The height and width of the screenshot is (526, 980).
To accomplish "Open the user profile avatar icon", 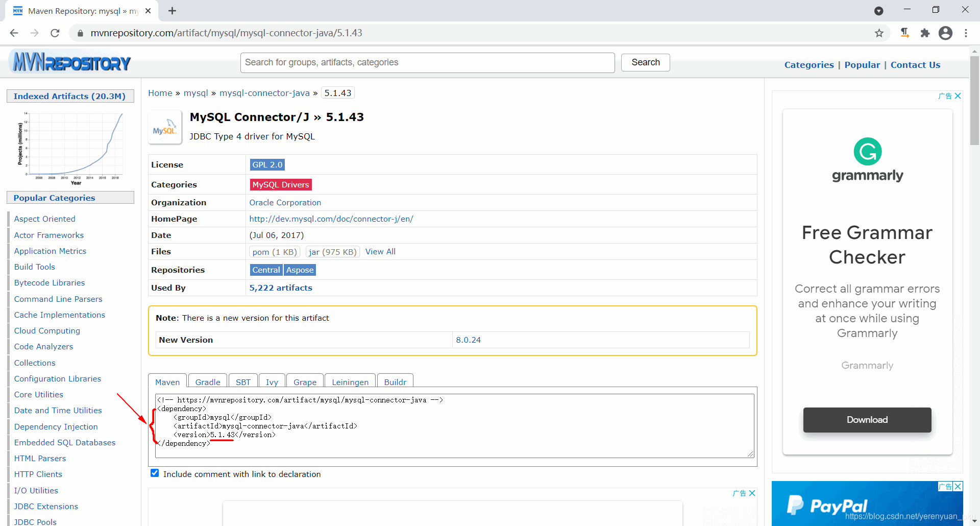I will [945, 33].
